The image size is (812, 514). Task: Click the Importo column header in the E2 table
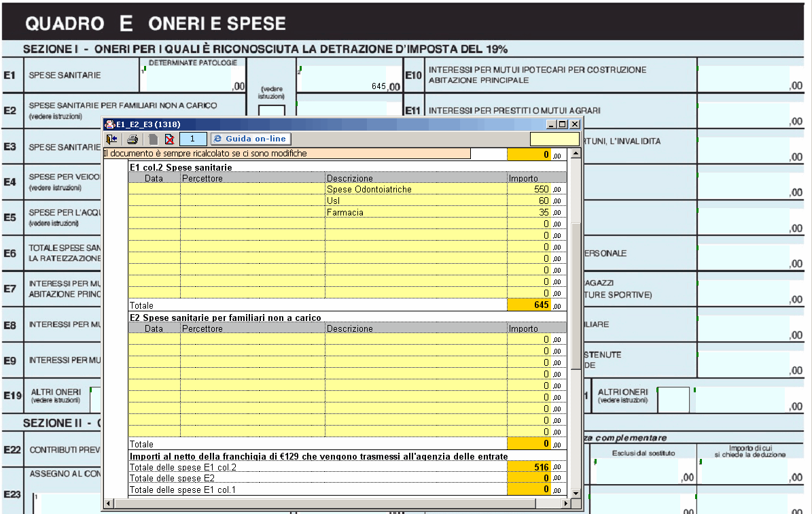tap(537, 328)
